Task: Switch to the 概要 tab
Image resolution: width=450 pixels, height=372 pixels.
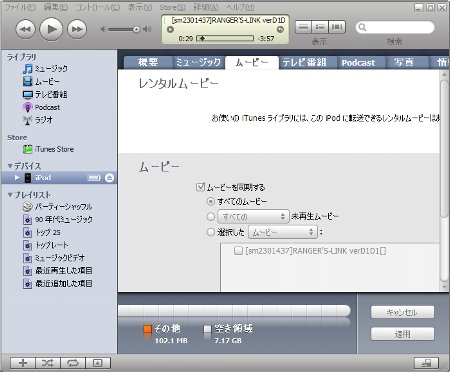Action: pyautogui.click(x=148, y=62)
